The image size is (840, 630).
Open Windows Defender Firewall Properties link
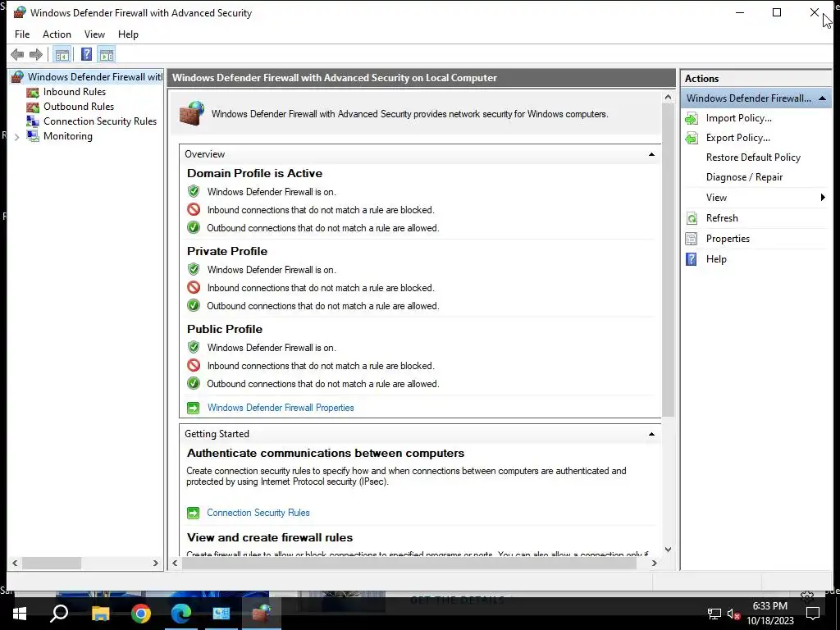pos(281,408)
